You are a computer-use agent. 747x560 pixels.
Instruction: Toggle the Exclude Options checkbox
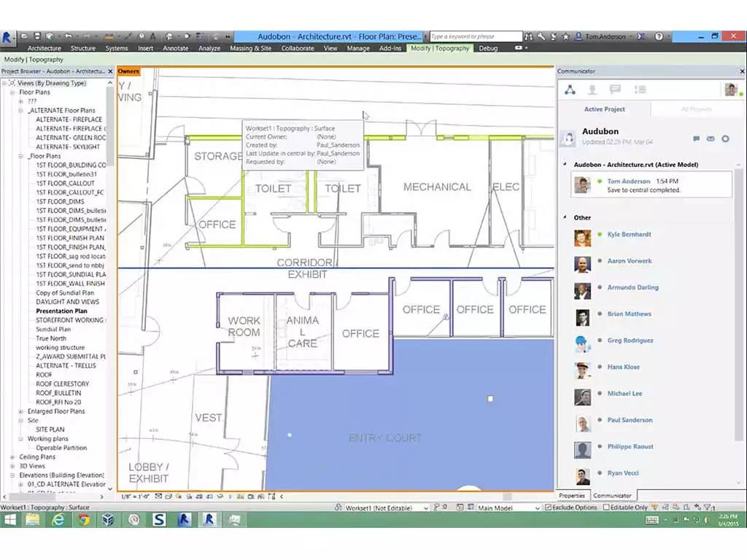tap(549, 507)
